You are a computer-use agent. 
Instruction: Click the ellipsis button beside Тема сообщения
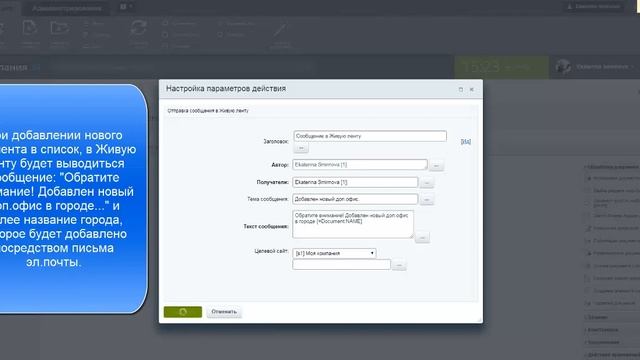click(x=427, y=200)
